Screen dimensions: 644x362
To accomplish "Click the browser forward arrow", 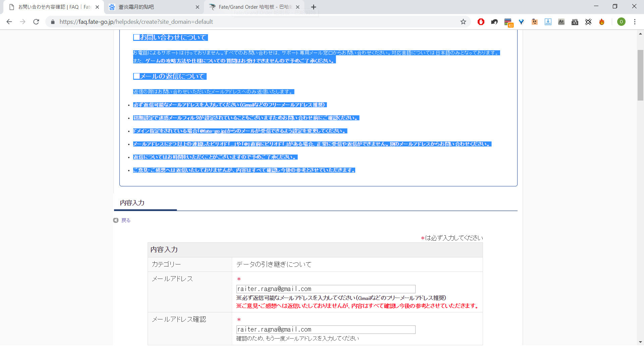I will pyautogui.click(x=22, y=22).
